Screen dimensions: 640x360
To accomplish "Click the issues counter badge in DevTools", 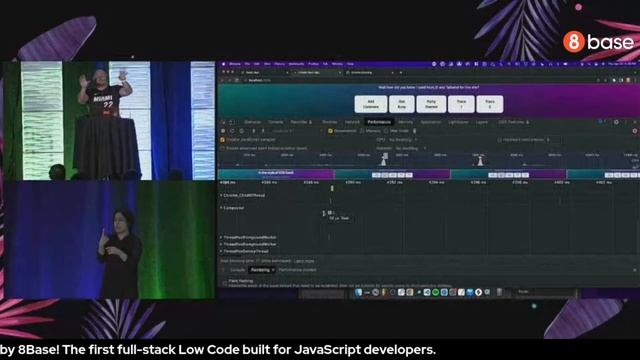I will tap(601, 122).
